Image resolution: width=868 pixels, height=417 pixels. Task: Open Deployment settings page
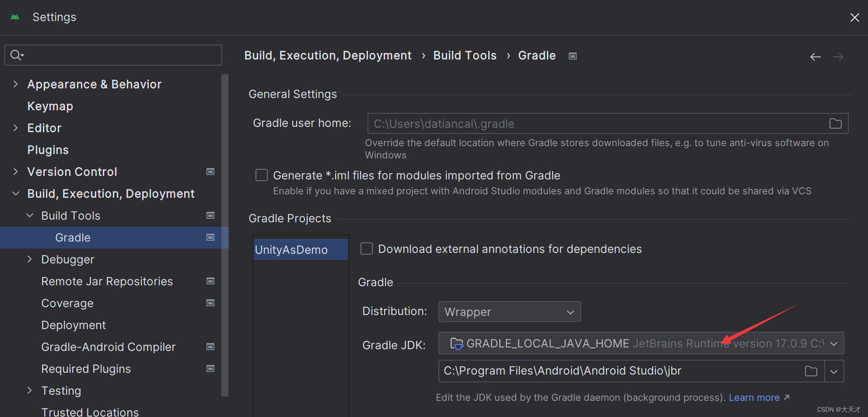tap(73, 325)
